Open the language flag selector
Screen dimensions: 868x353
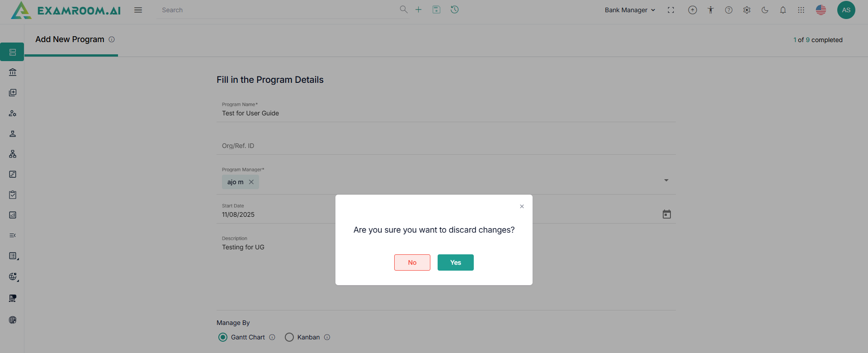(x=821, y=10)
